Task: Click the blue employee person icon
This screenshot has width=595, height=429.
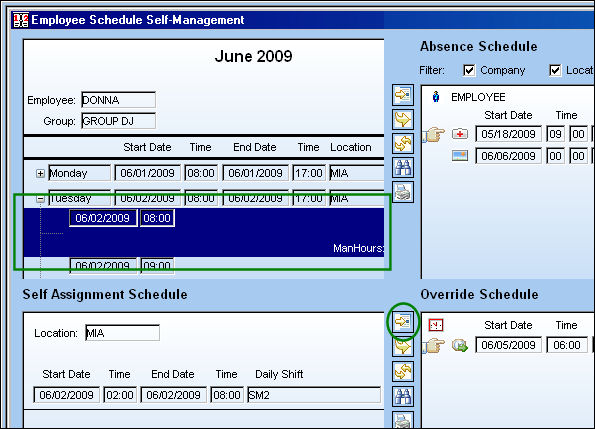Action: click(436, 97)
